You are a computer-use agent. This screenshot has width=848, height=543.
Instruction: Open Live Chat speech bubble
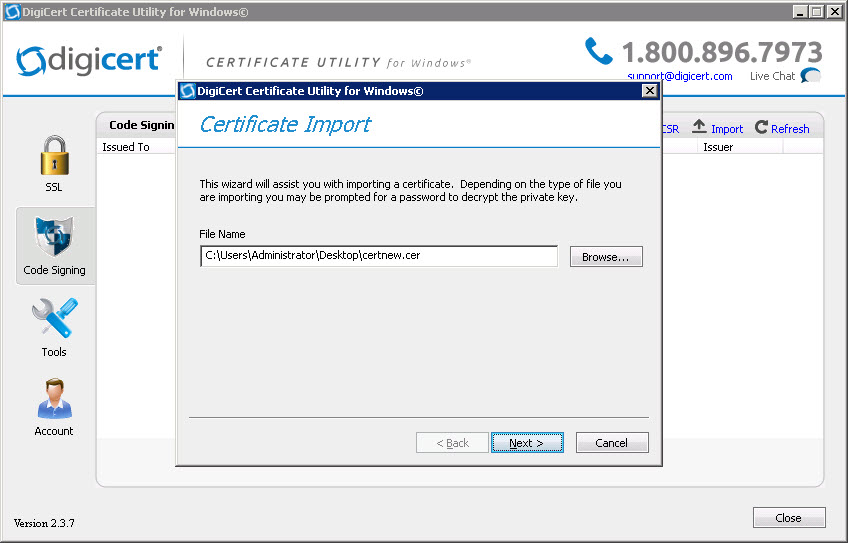811,76
